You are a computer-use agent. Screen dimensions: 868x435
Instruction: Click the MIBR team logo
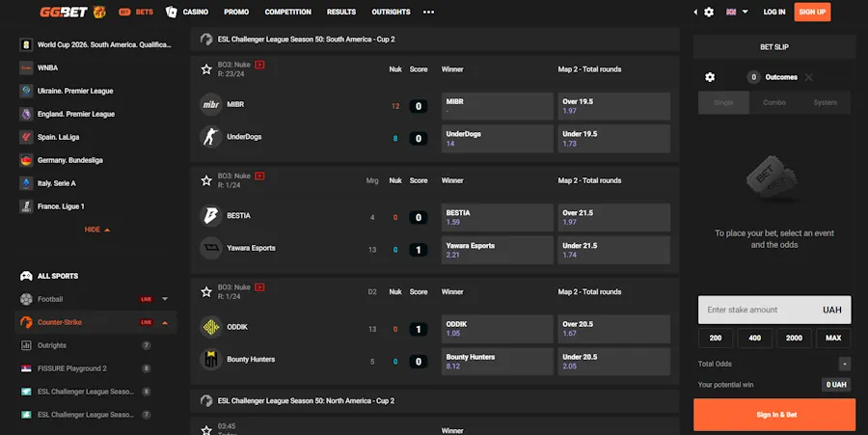point(211,104)
